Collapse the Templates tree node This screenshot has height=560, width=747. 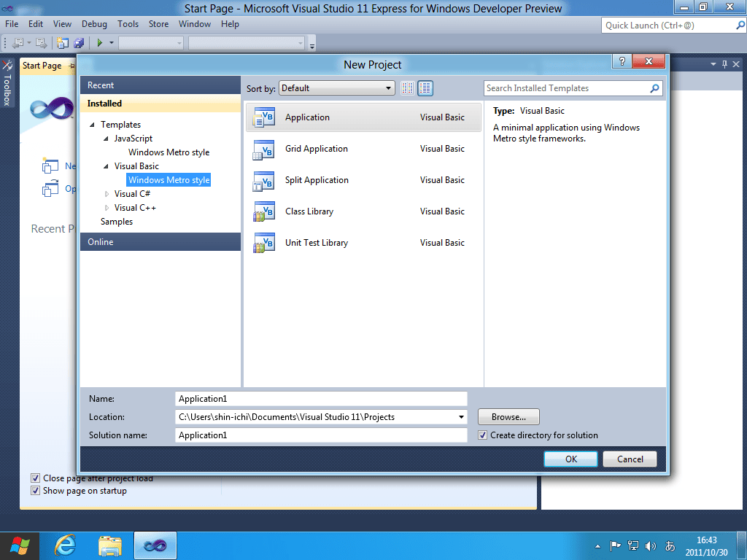click(x=92, y=125)
